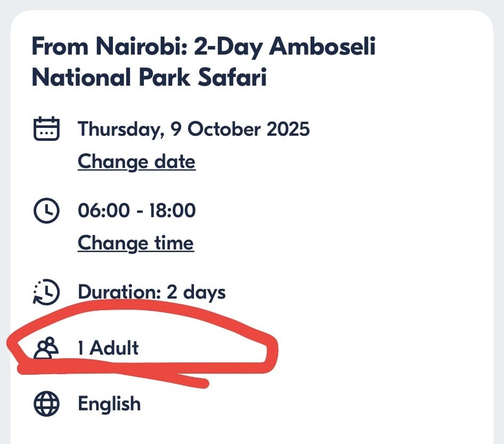Click the Thursday, 9 October 2025 date text
The height and width of the screenshot is (444, 504).
point(193,129)
